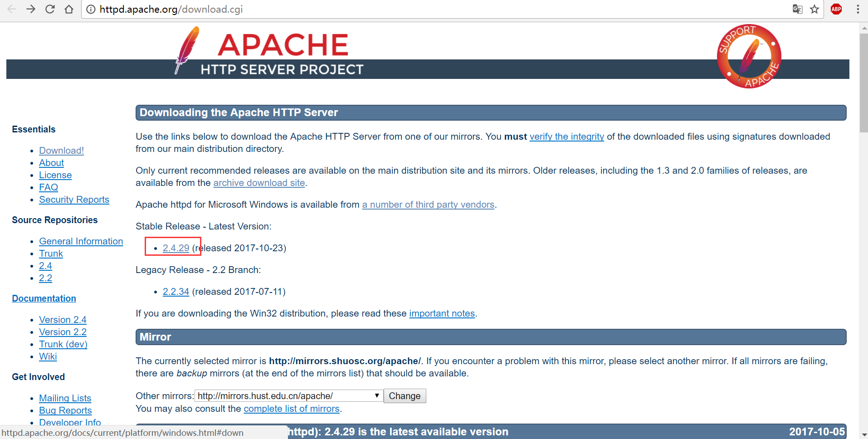Click the Downloading the Apache HTTP Server heading
868x439 pixels.
coord(239,112)
